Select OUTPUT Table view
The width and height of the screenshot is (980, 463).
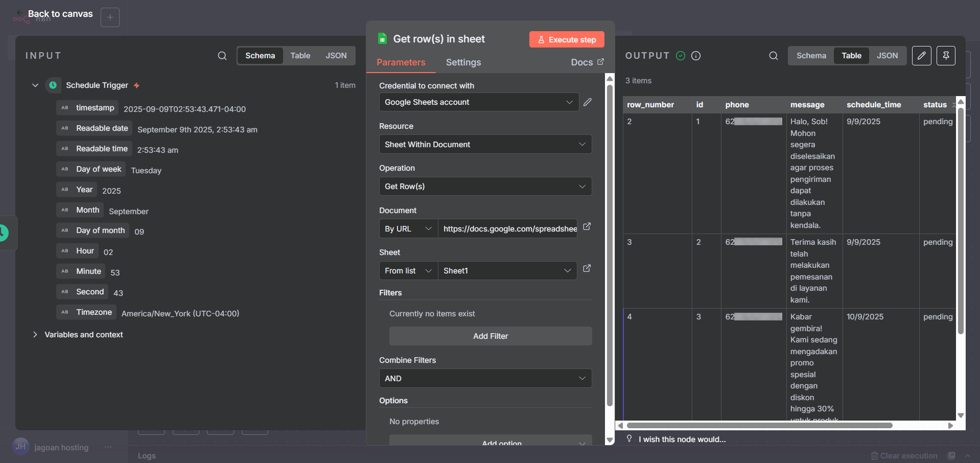coord(851,56)
